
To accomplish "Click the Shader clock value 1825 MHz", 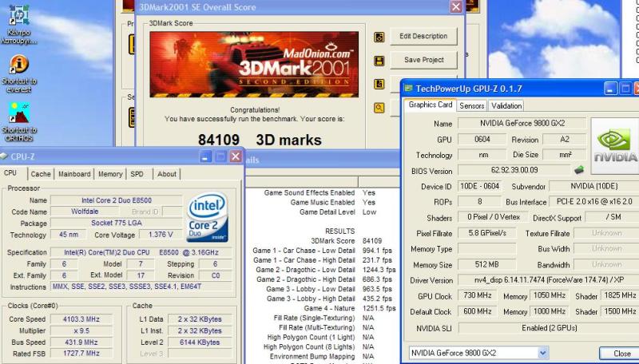I will coord(620,295).
